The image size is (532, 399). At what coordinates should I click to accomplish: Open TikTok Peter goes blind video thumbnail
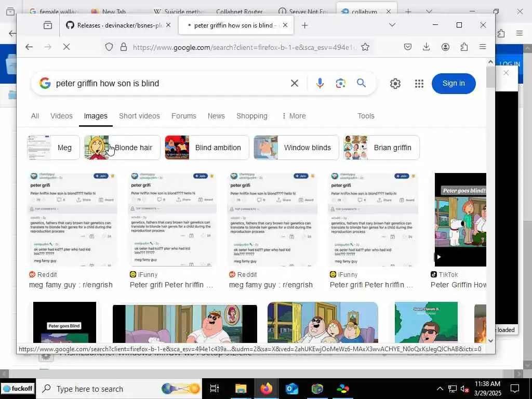pos(460,220)
